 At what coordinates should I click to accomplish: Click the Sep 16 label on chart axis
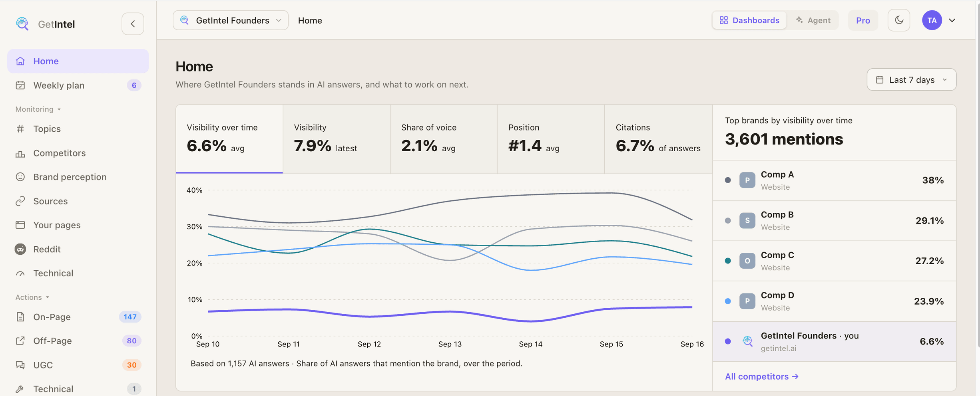click(x=692, y=344)
